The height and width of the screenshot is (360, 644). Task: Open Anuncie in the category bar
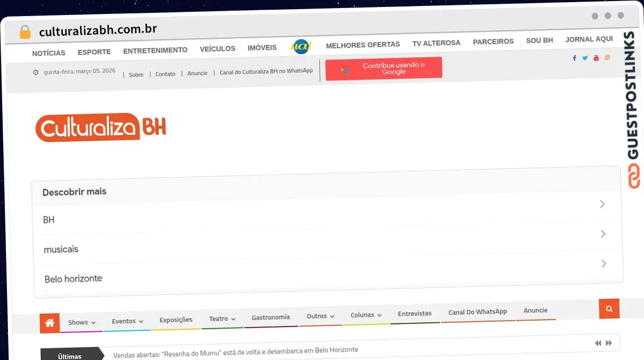(536, 311)
